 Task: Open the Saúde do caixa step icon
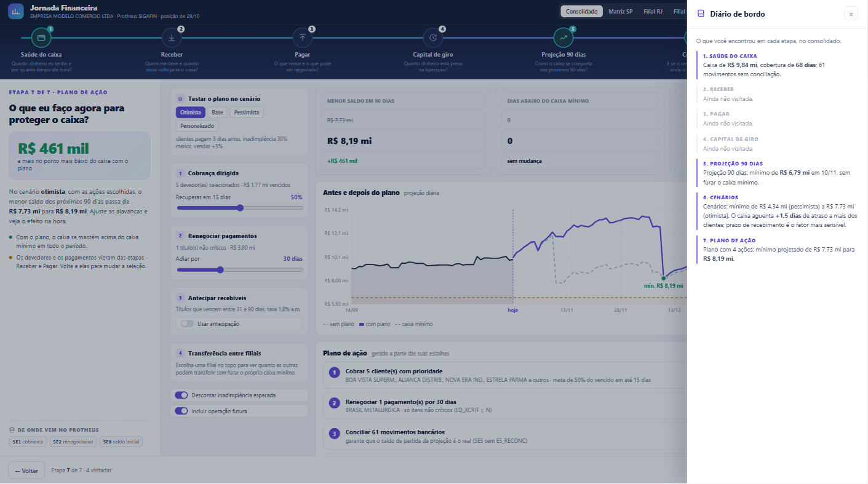point(41,38)
